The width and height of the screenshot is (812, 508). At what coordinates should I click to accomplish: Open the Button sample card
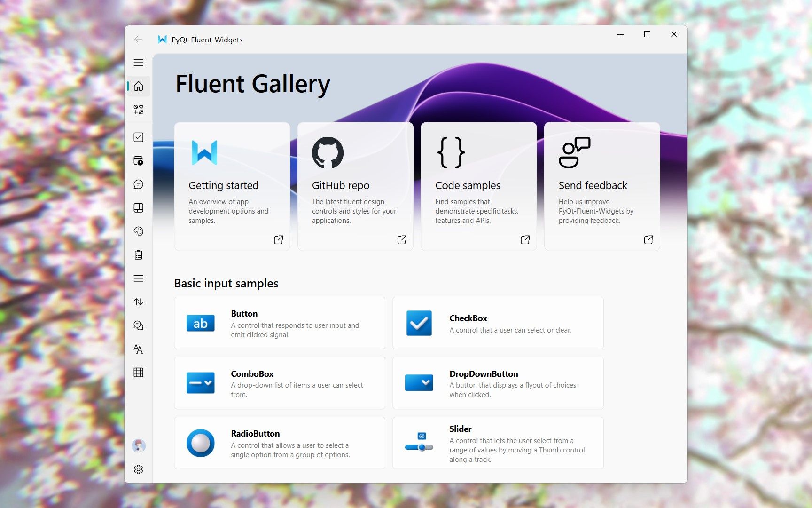pos(280,323)
